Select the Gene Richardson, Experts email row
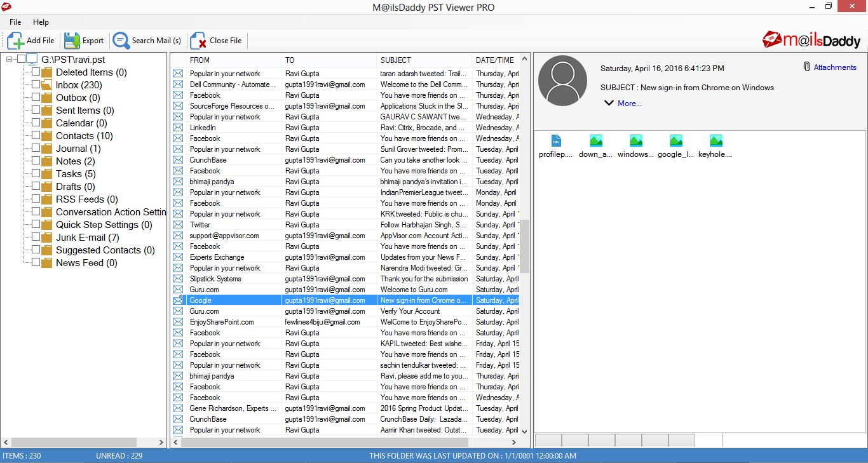The image size is (868, 463). 346,408
